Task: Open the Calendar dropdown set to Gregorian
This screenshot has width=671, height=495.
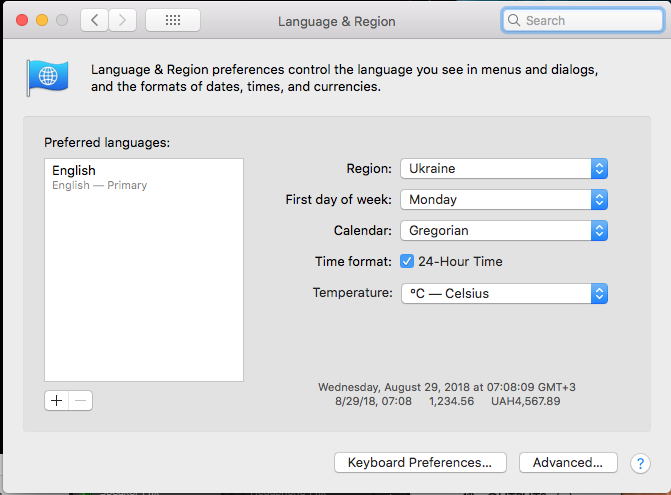Action: [x=504, y=231]
